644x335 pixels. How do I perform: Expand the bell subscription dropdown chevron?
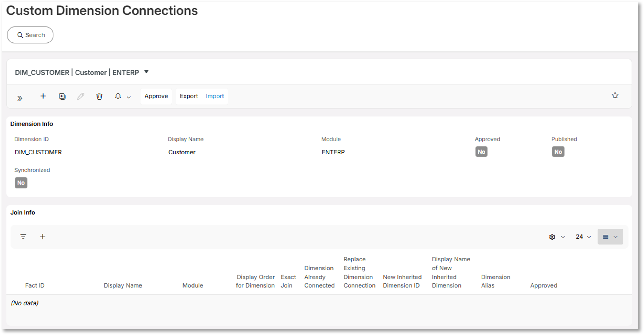[x=129, y=97]
